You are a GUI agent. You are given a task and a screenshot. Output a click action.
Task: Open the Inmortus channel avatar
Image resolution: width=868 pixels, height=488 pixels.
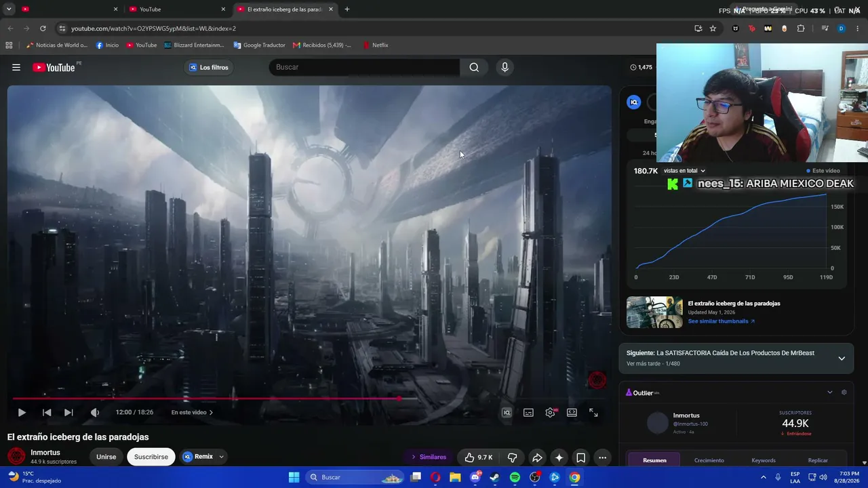coord(16,457)
